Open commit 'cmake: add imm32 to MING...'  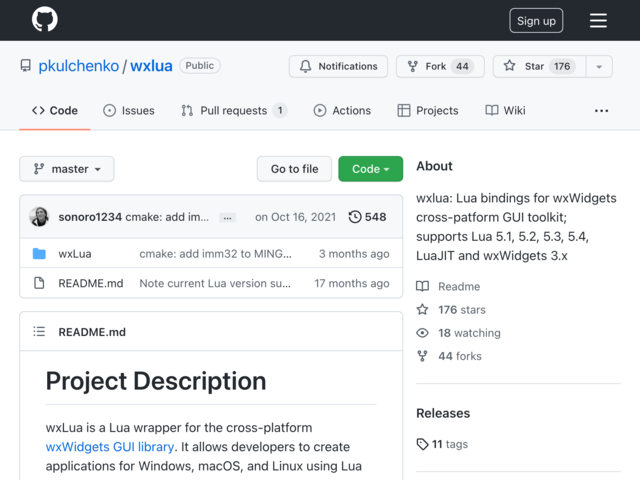(x=216, y=254)
